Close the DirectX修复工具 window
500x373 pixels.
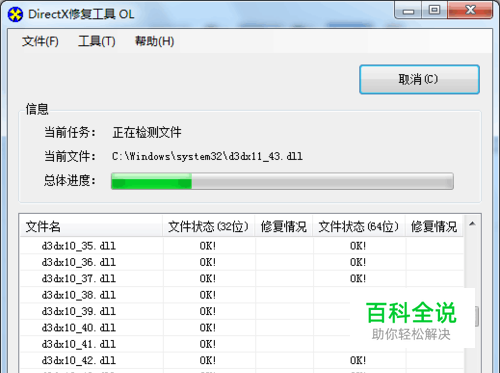pyautogui.click(x=470, y=10)
